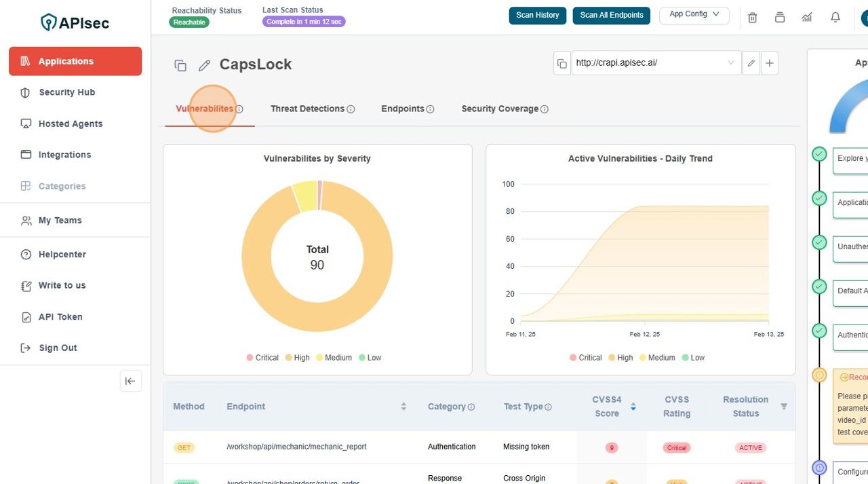Screen dimensions: 868x484
Task: Click the plus icon beside the URL field
Action: click(x=769, y=63)
